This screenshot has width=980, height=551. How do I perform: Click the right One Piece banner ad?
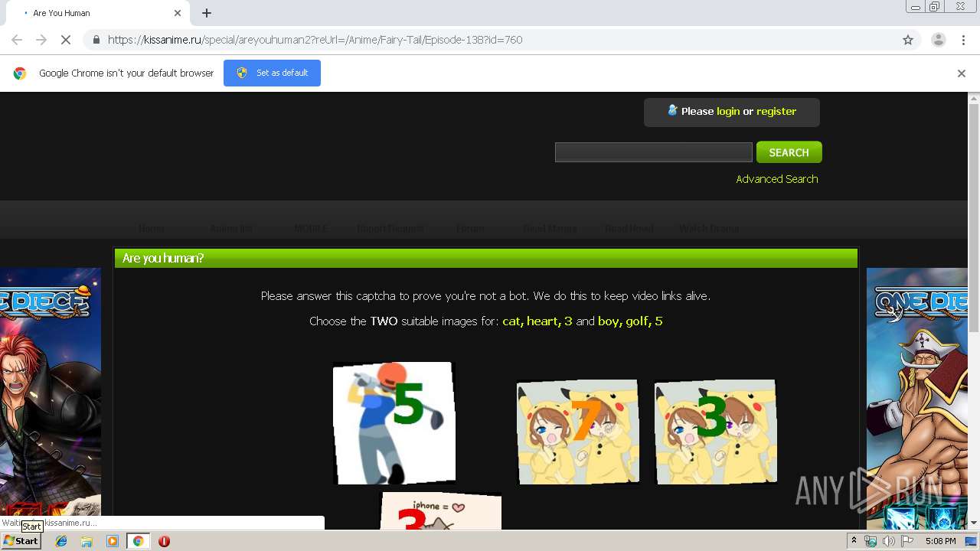coord(917,398)
